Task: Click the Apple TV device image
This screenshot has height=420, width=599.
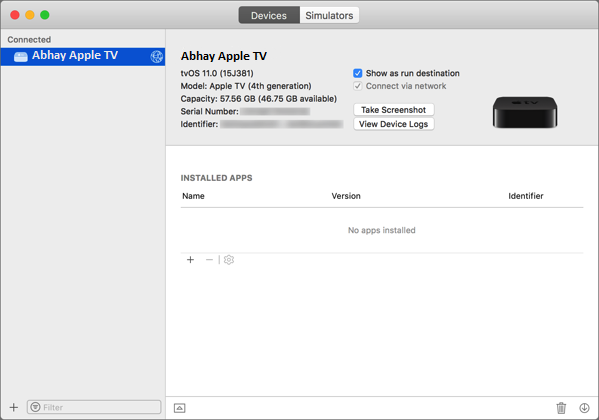Action: pyautogui.click(x=525, y=112)
